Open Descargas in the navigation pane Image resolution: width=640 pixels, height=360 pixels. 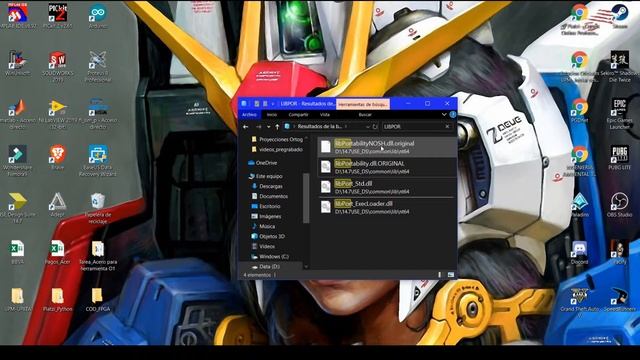pos(267,187)
